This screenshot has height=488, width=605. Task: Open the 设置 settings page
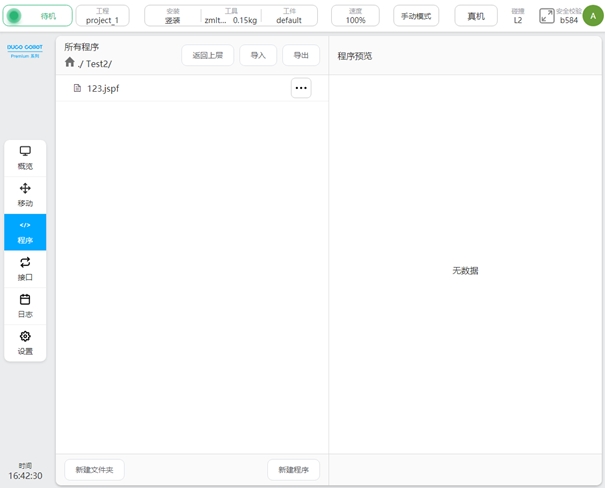coord(25,342)
